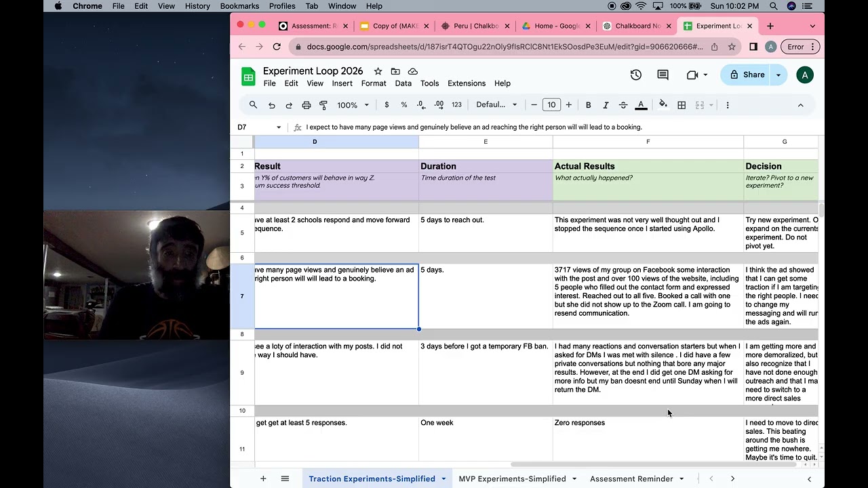This screenshot has height=488, width=868.
Task: Check document cloud status icon
Action: pos(412,71)
